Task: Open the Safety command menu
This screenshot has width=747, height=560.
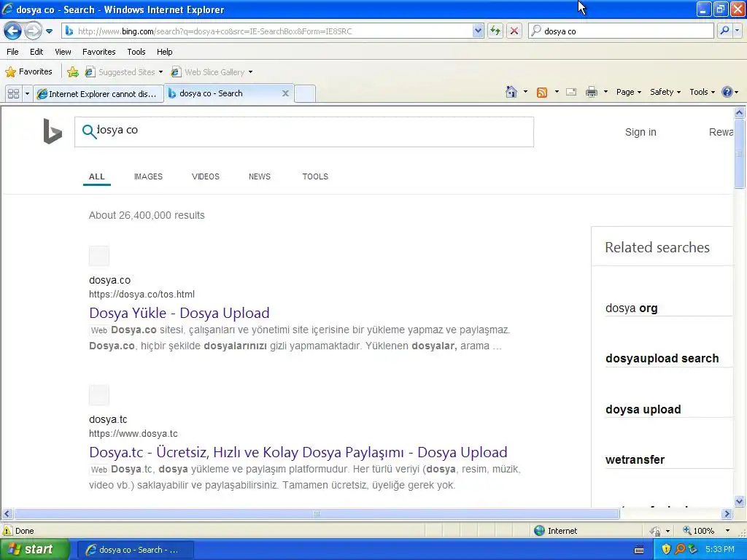Action: (x=665, y=92)
